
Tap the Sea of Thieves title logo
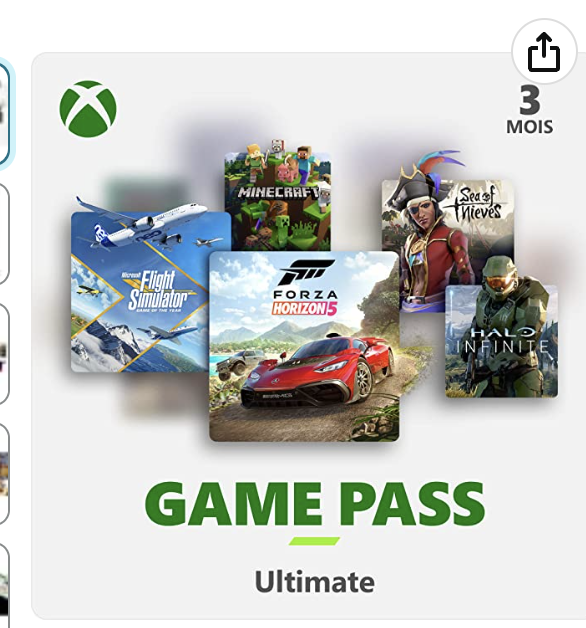coord(477,205)
